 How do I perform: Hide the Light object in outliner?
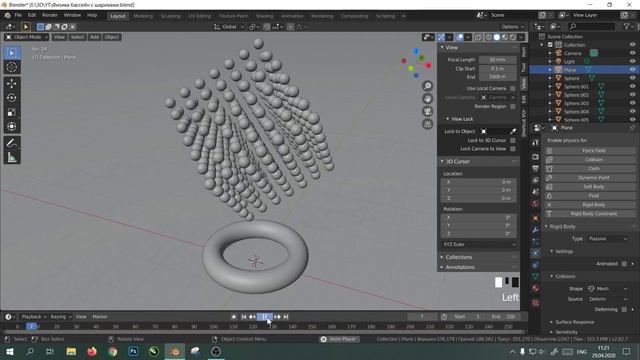click(632, 62)
